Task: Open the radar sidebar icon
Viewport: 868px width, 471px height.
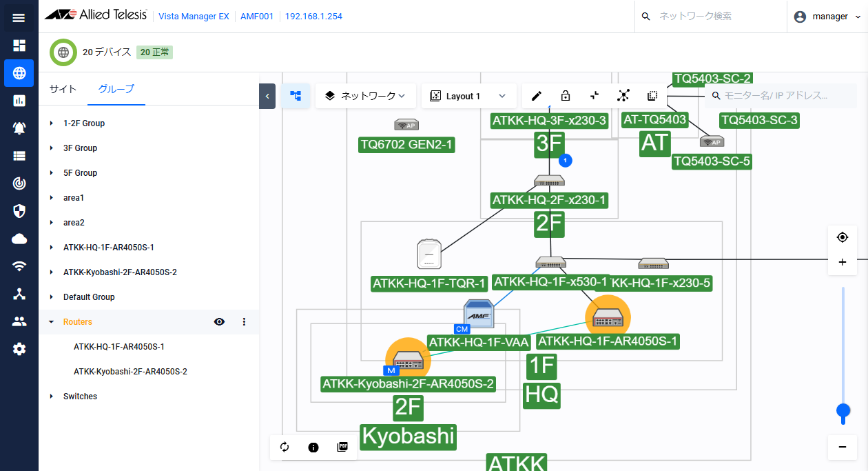Action: pos(19,183)
